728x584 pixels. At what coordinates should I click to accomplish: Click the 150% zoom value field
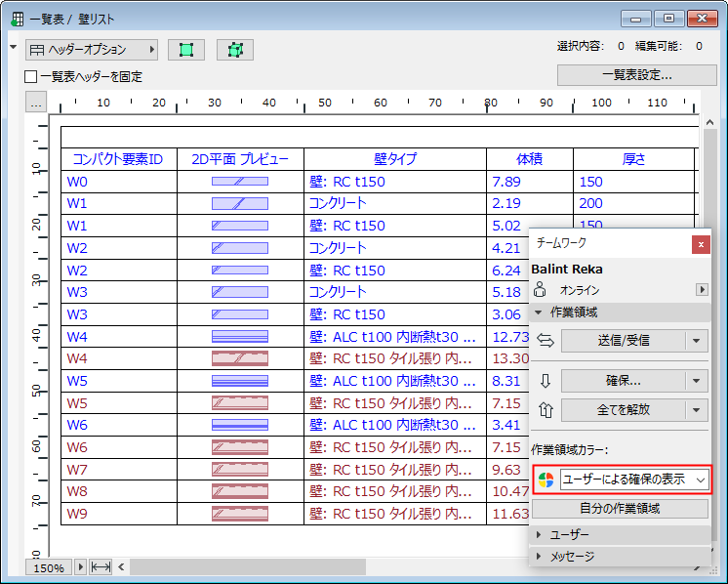pos(49,567)
